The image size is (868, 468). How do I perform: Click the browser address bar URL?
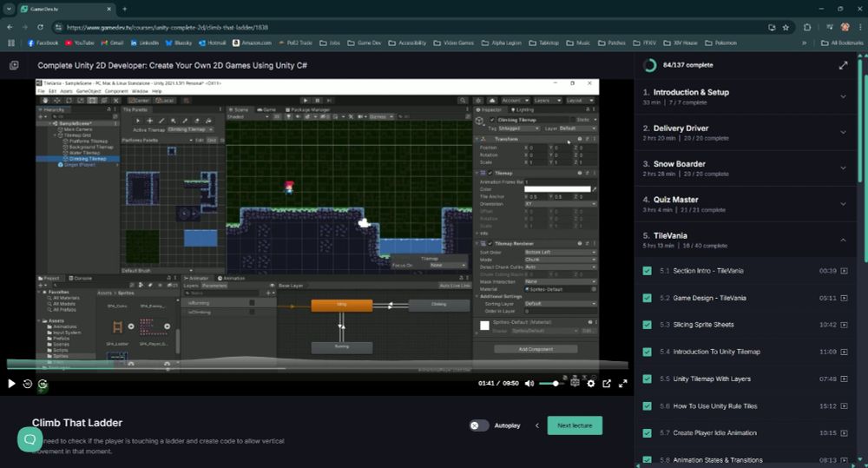(168, 27)
